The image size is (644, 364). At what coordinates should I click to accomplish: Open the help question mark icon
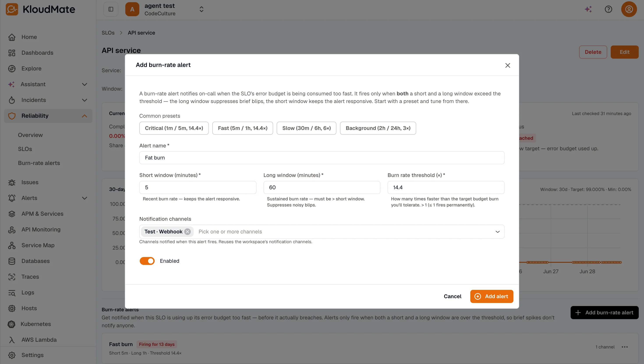pyautogui.click(x=609, y=9)
